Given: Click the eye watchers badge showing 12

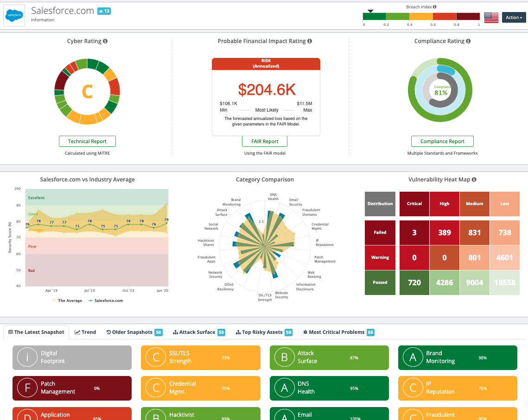Looking at the screenshot, I should point(104,11).
